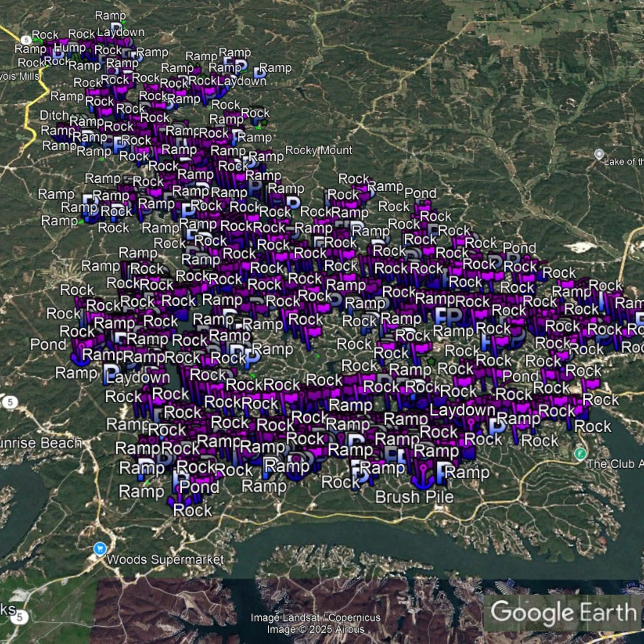
Task: Click the Woods Supermarket text label
Action: coord(165,560)
